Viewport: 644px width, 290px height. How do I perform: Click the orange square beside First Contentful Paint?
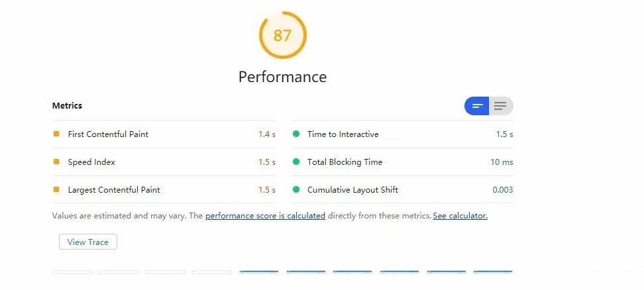tap(56, 134)
